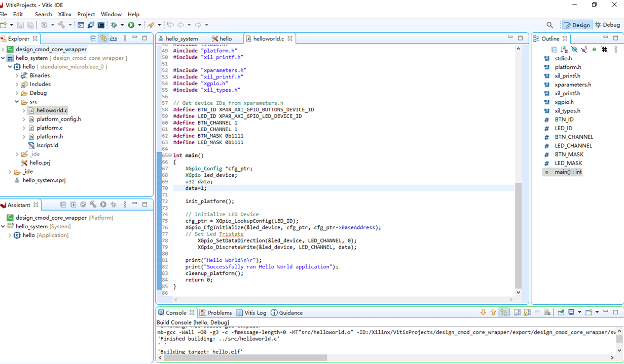The height and width of the screenshot is (364, 624).
Task: Click the search magnifier icon
Action: tap(549, 25)
